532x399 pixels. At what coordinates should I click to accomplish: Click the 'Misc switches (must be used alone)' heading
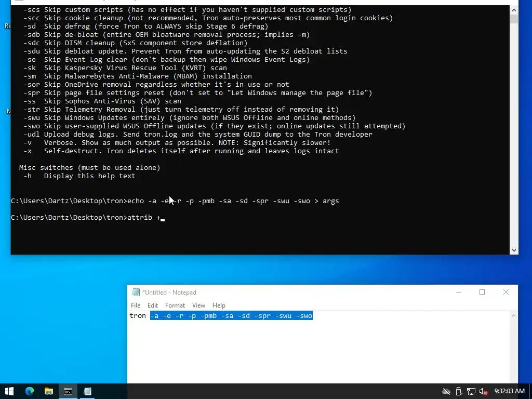89,168
